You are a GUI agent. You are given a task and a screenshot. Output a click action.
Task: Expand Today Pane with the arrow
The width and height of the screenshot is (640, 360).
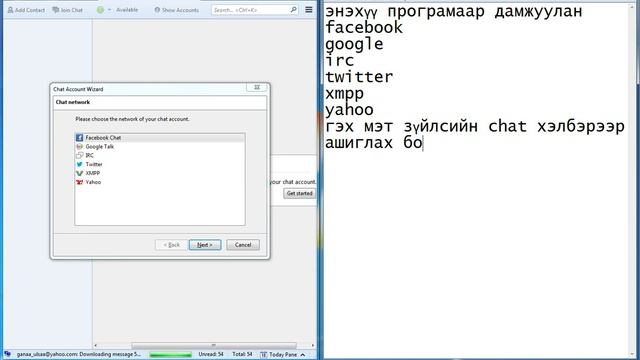pyautogui.click(x=302, y=355)
